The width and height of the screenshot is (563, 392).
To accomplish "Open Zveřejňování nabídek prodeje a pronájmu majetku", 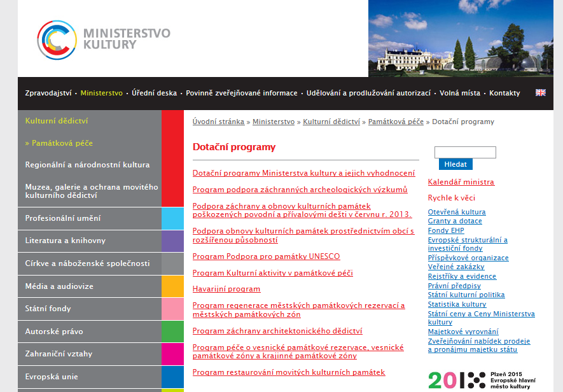I will click(479, 346).
